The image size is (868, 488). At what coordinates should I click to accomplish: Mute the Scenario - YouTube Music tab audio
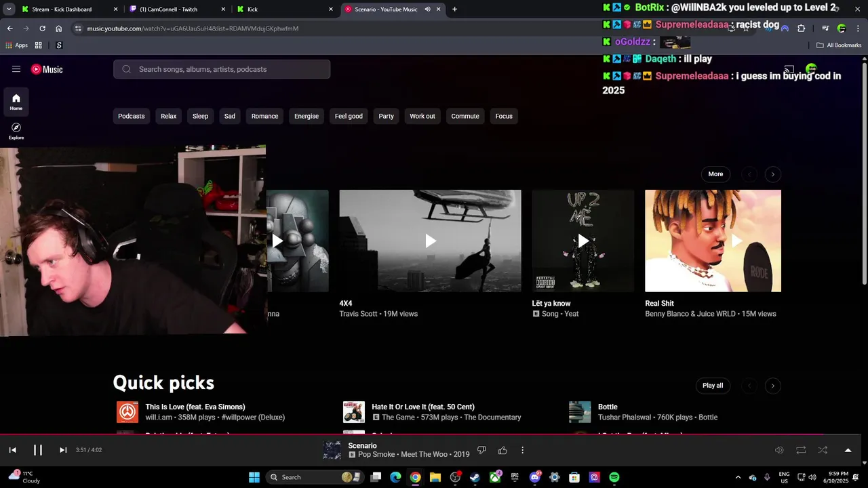point(427,9)
